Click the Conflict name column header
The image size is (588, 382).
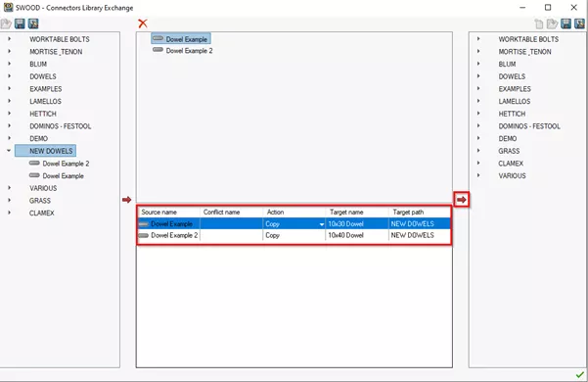[x=232, y=212]
